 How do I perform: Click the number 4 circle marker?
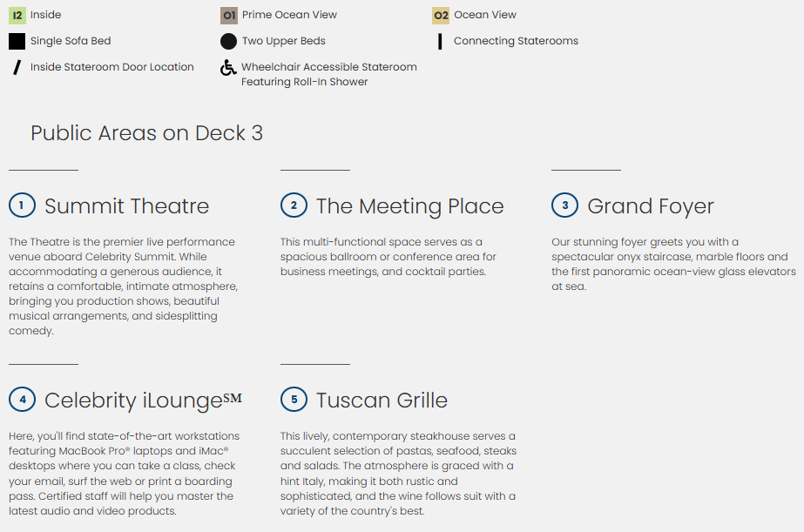click(x=22, y=400)
